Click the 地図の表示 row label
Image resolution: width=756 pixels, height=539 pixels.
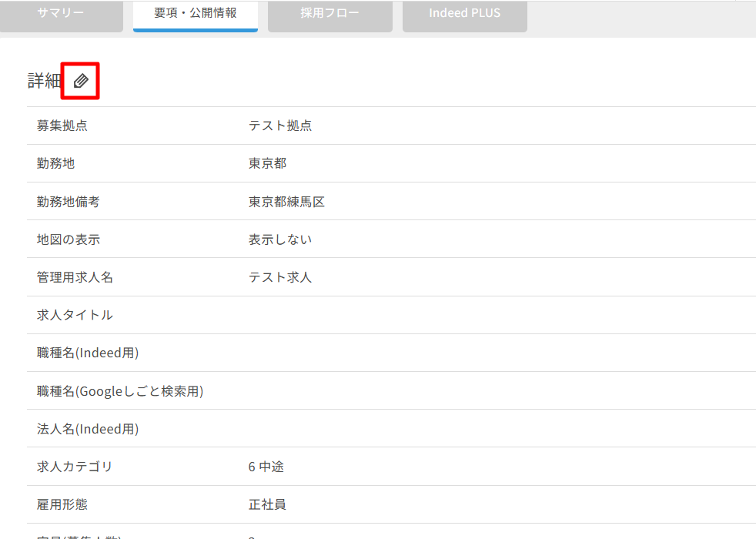tap(69, 239)
